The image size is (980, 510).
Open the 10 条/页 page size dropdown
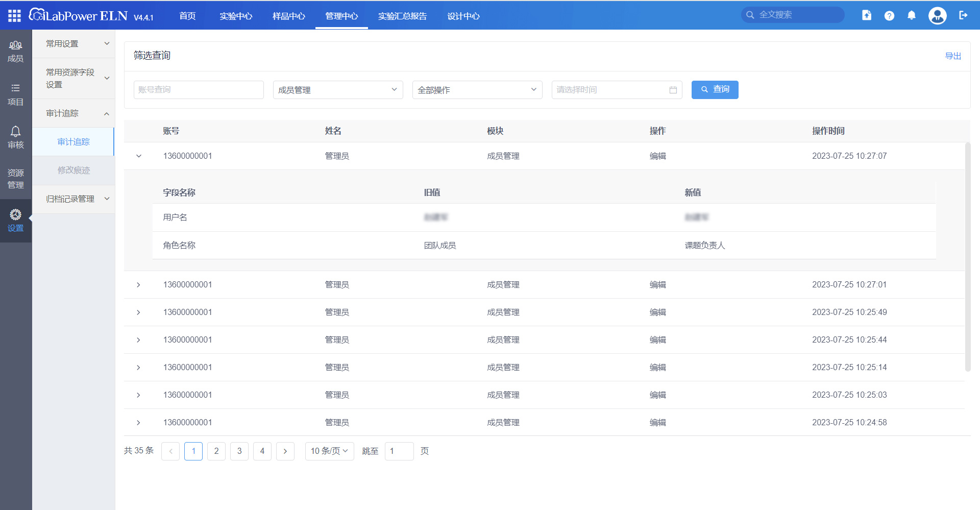pos(329,451)
